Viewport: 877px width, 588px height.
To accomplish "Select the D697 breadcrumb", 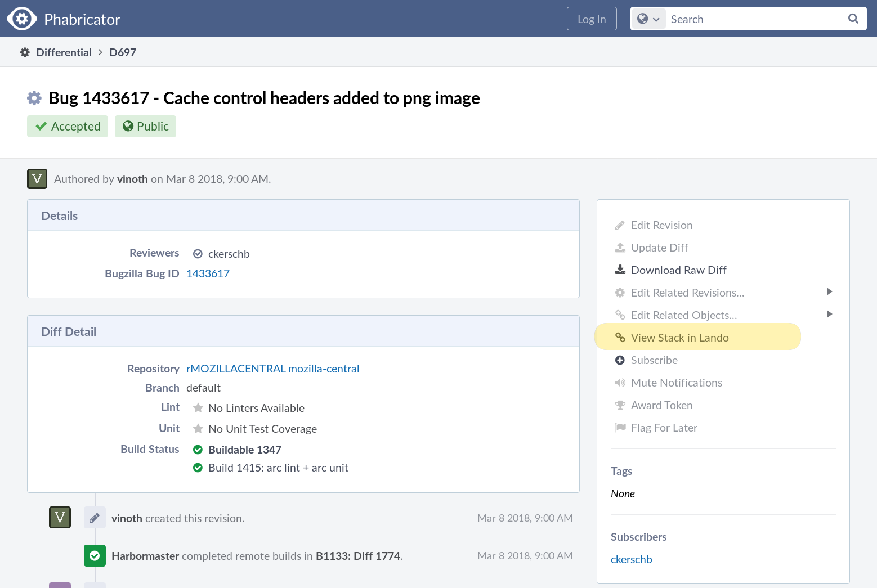I will click(123, 52).
